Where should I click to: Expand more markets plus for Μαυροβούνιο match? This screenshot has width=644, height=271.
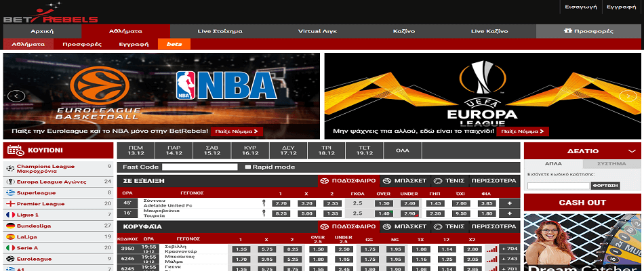point(510,213)
